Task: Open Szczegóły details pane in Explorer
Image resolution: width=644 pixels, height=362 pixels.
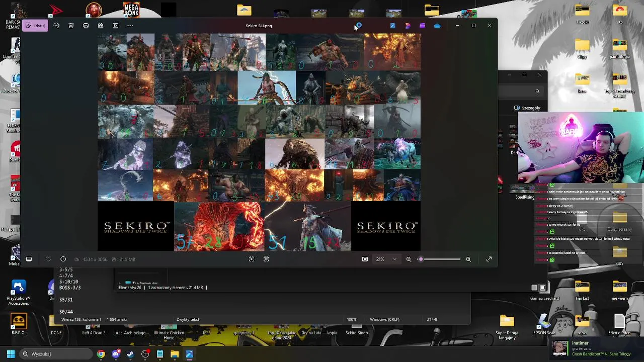Action: (x=527, y=108)
